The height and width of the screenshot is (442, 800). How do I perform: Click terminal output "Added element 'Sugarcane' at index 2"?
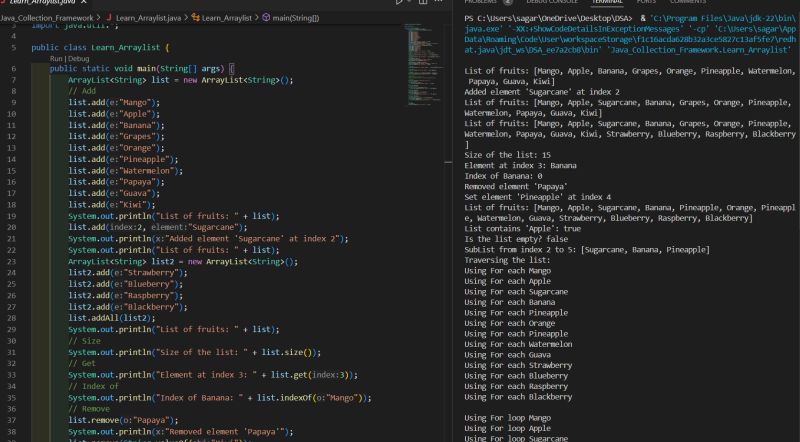click(x=542, y=92)
